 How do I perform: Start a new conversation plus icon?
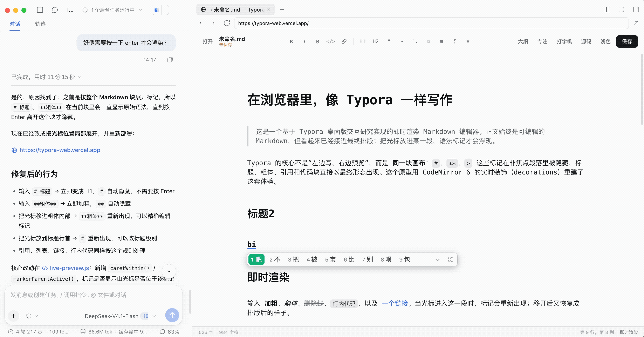(55, 10)
